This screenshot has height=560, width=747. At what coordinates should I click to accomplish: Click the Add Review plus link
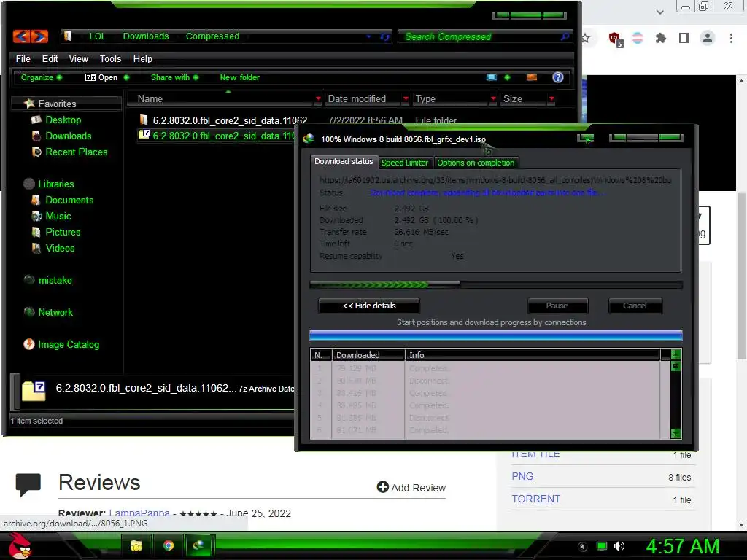click(x=411, y=487)
